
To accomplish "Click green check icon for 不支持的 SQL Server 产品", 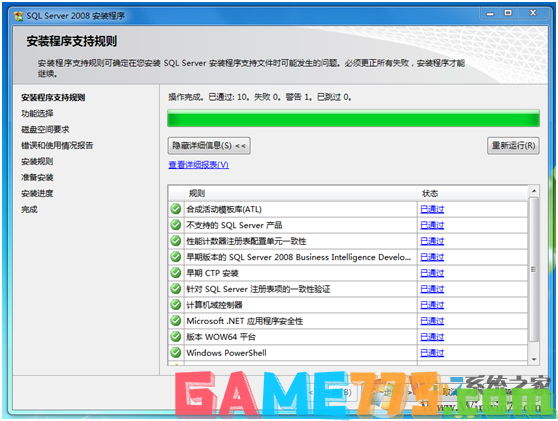I will pos(175,225).
